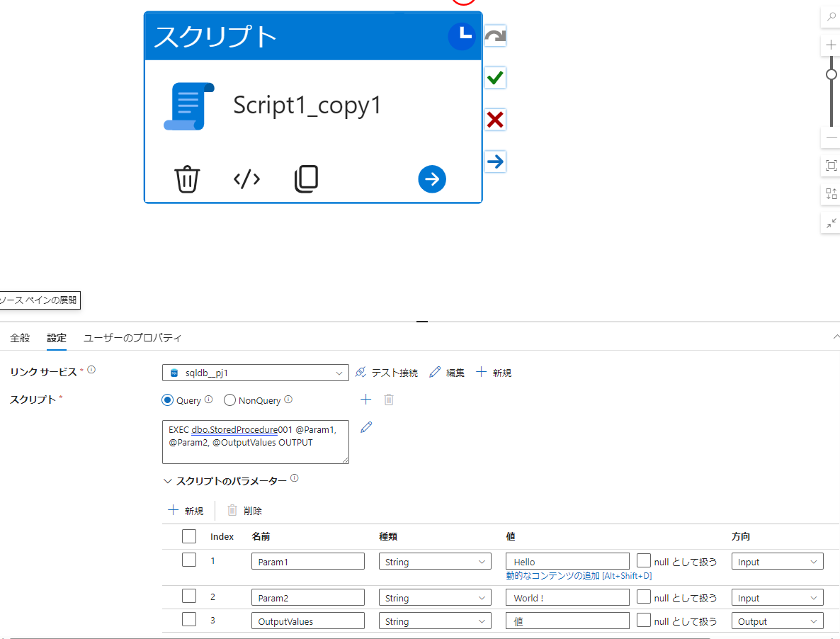Select the NonQuery radio button
Viewport: 840px width, 639px height.
229,400
